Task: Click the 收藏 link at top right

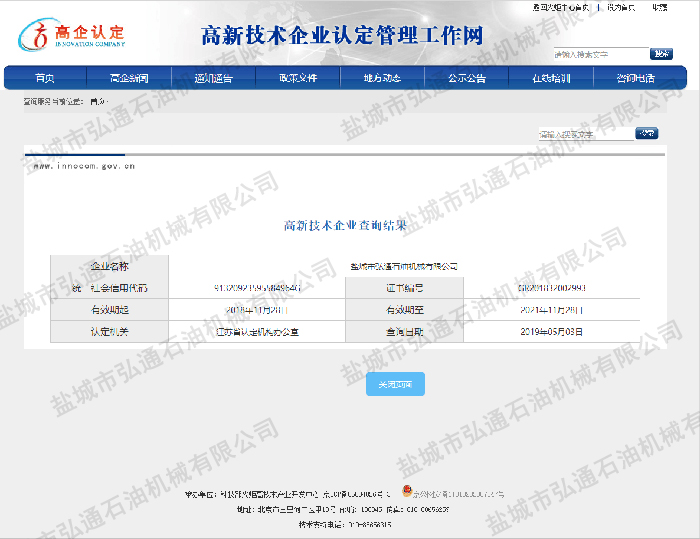Action: 660,7
